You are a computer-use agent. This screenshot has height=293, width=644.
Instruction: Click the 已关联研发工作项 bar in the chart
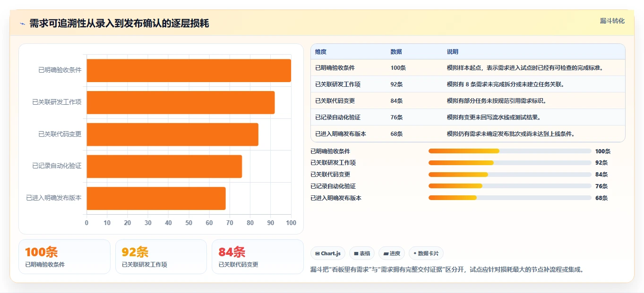pyautogui.click(x=180, y=102)
